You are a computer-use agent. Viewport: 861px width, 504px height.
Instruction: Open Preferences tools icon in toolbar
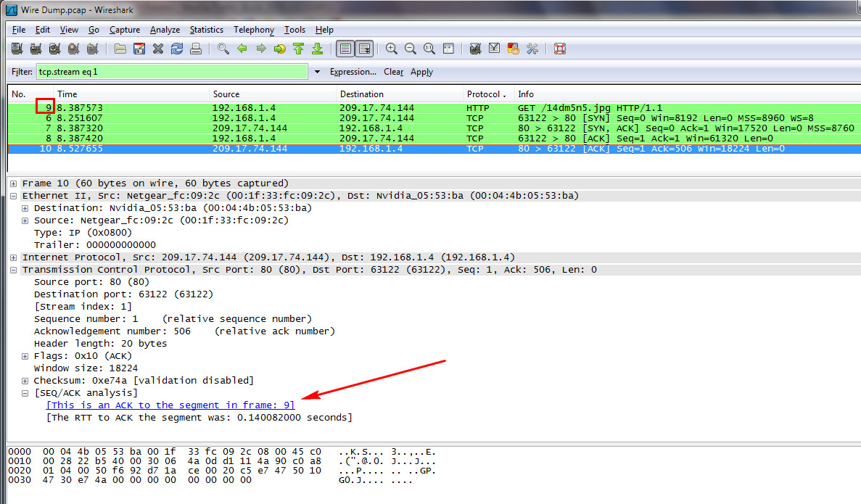[x=532, y=49]
